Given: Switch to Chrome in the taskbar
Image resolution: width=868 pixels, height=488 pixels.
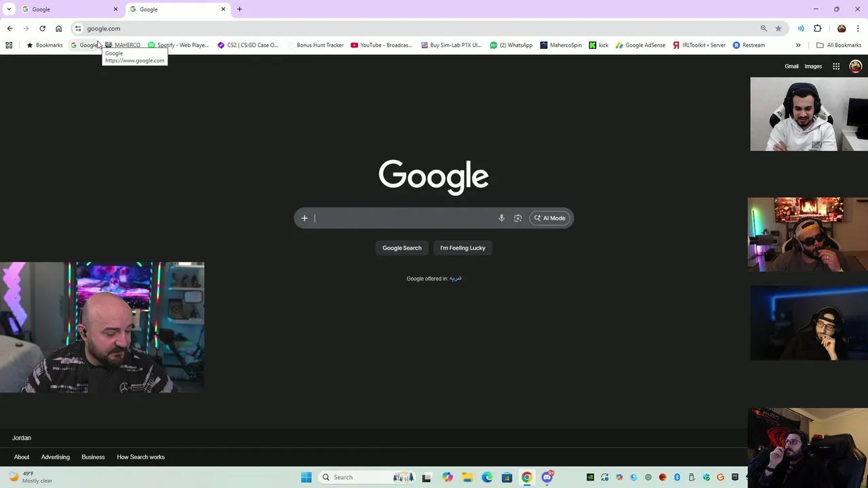Looking at the screenshot, I should [527, 477].
